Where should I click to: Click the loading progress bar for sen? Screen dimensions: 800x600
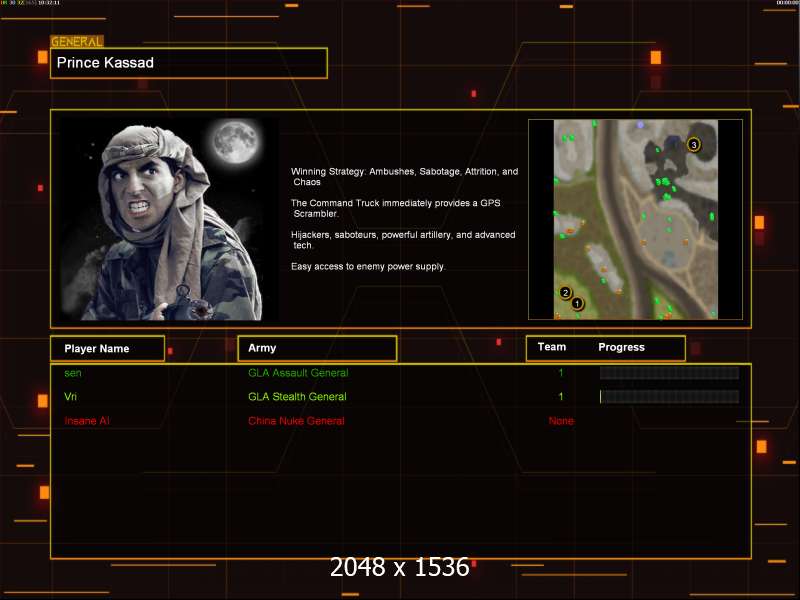[x=669, y=373]
